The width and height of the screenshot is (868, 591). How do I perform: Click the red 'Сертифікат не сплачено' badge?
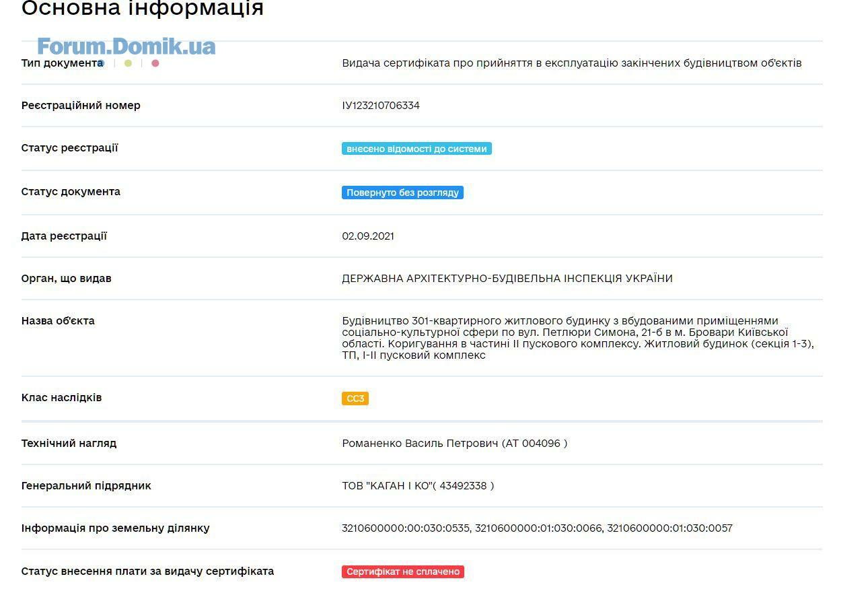click(403, 571)
